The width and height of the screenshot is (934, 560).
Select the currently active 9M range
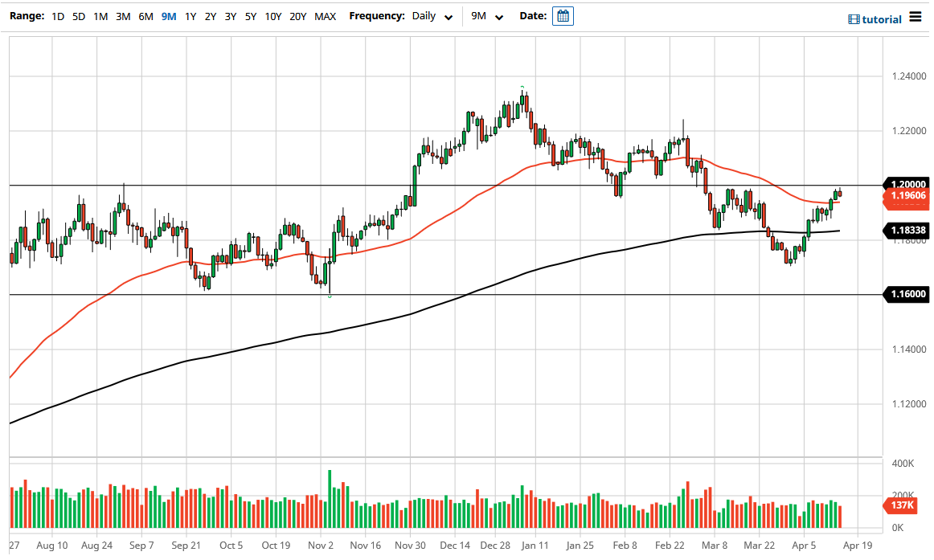[168, 15]
